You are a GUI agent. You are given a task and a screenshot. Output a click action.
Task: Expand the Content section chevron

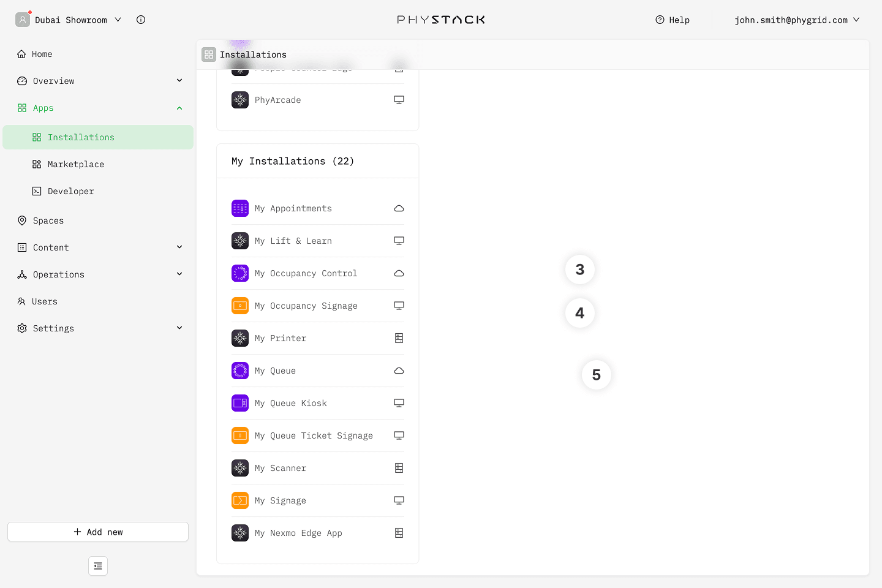pos(179,247)
